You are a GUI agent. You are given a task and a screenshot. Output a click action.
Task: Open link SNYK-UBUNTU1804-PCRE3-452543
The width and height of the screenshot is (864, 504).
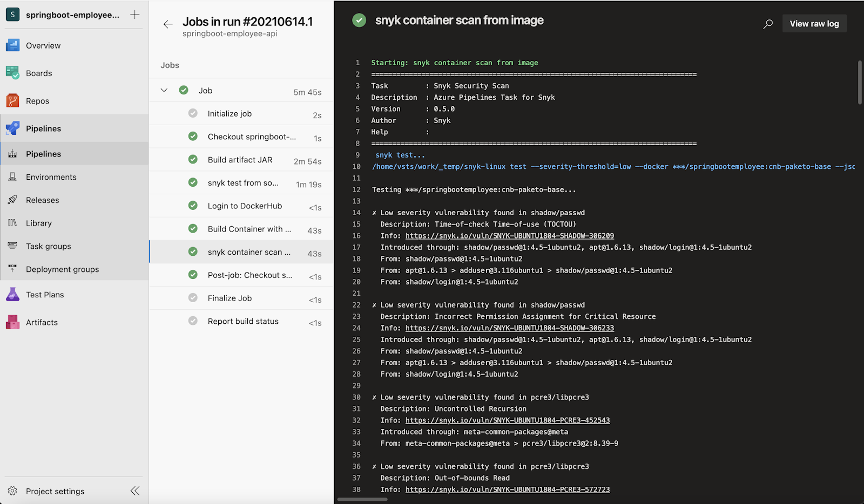[x=508, y=420]
